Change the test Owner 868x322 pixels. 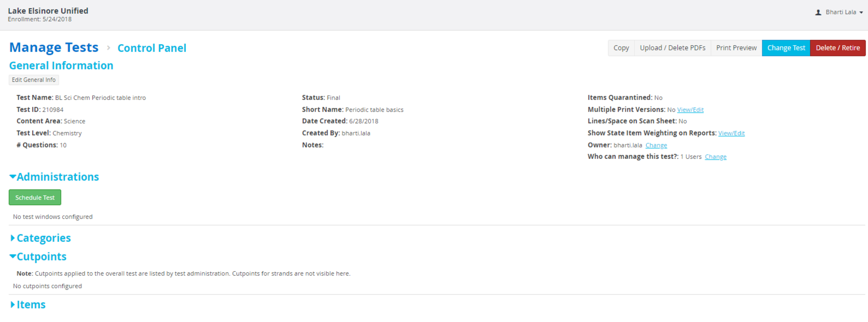pos(656,145)
